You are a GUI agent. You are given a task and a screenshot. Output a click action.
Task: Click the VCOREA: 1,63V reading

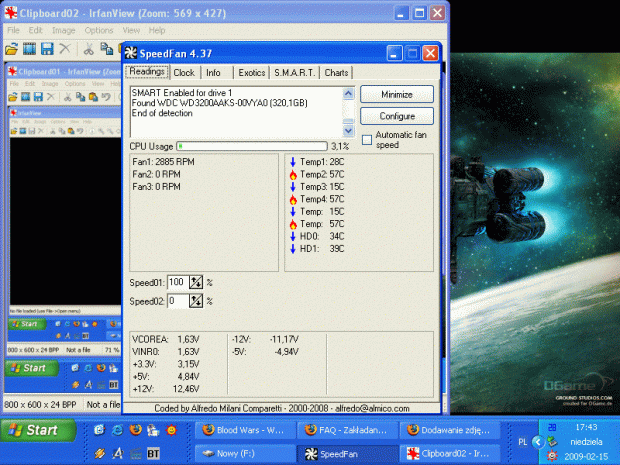click(x=166, y=339)
